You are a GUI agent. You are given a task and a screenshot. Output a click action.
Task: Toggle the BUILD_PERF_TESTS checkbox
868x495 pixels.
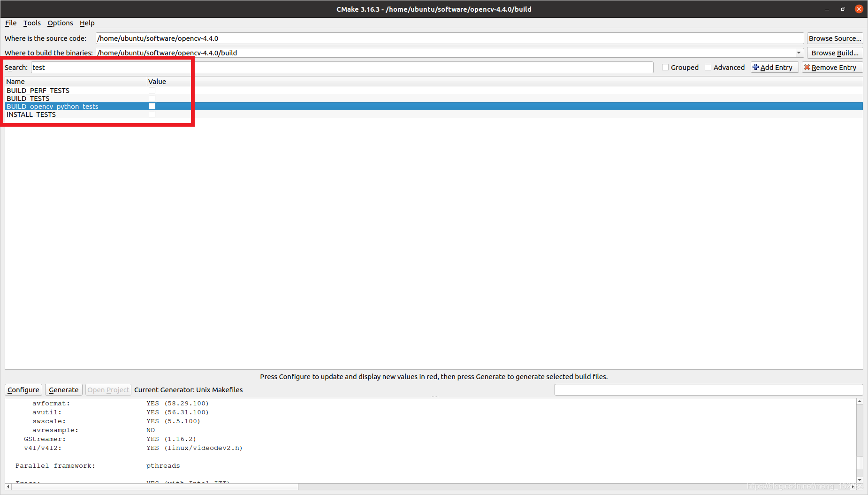[152, 91]
